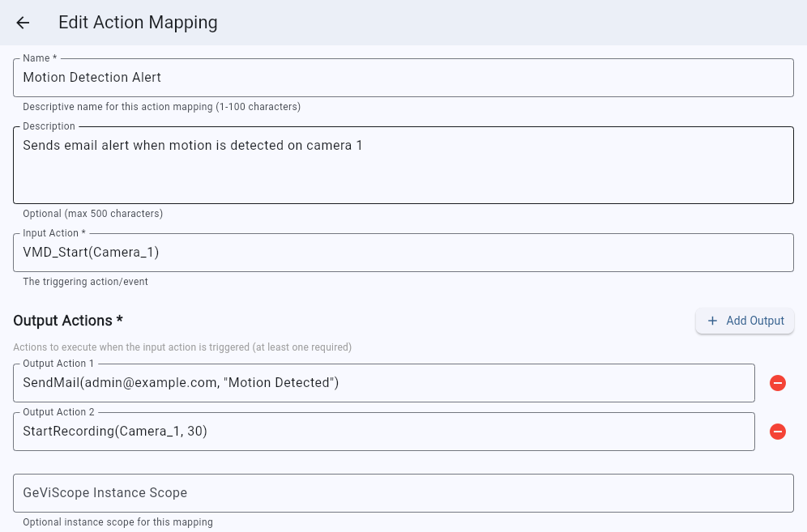Remove Output Action 1 with red minus icon

click(777, 383)
